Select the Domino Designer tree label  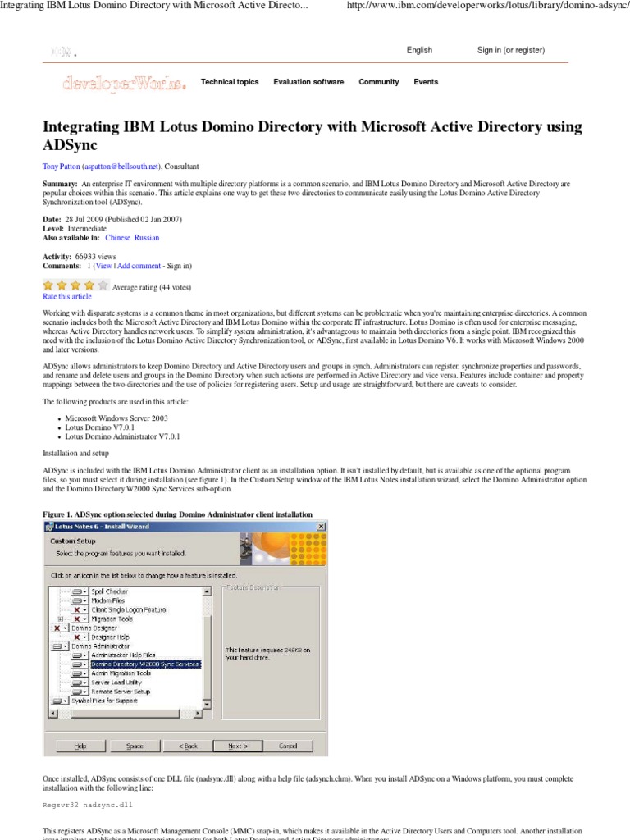coord(94,628)
